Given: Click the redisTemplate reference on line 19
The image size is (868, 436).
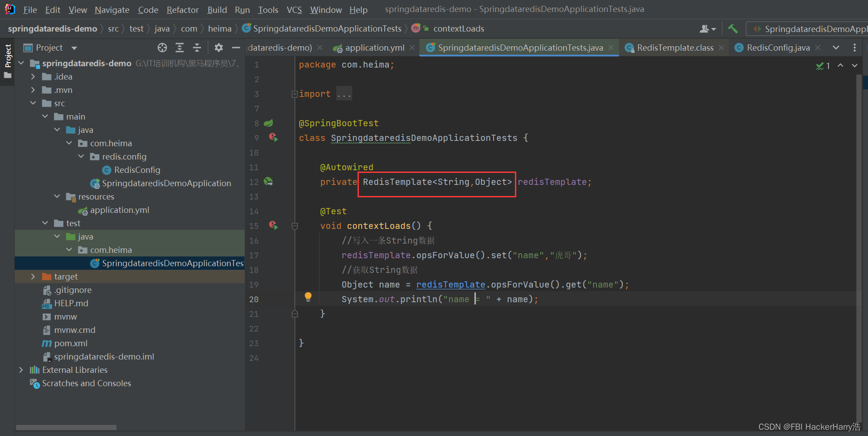Looking at the screenshot, I should [x=450, y=284].
